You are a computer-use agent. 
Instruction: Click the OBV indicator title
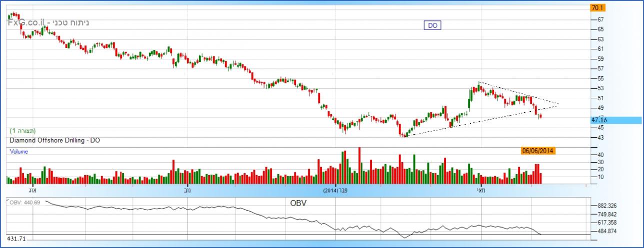click(x=298, y=203)
